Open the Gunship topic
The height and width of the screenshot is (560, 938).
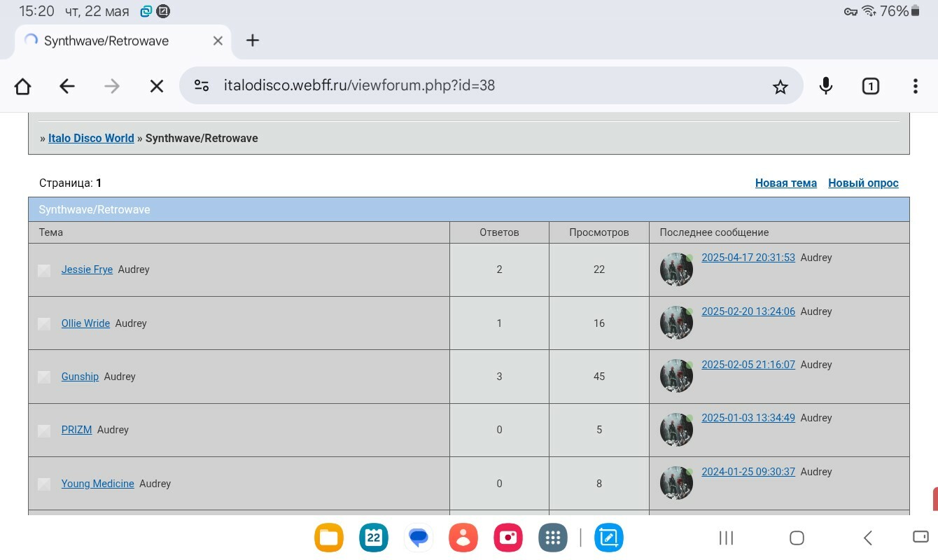click(x=80, y=377)
